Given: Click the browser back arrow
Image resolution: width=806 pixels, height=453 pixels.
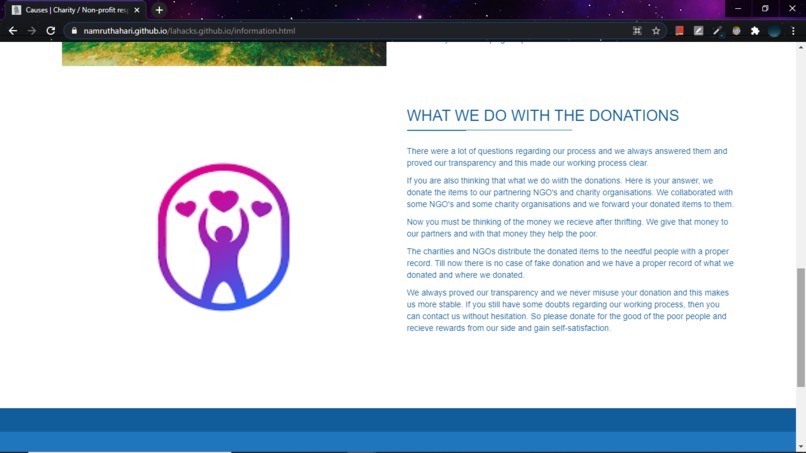Looking at the screenshot, I should (x=13, y=31).
